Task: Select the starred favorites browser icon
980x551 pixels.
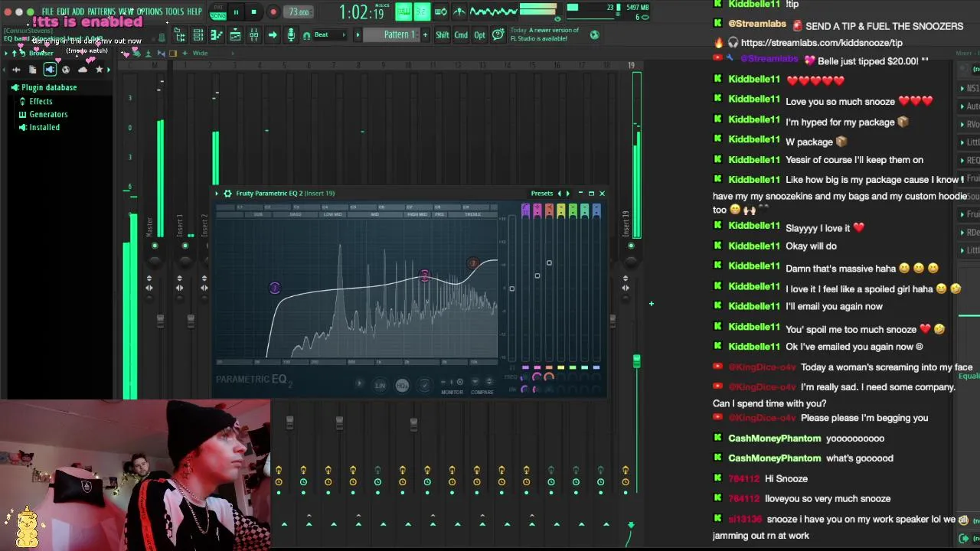Action: click(99, 70)
